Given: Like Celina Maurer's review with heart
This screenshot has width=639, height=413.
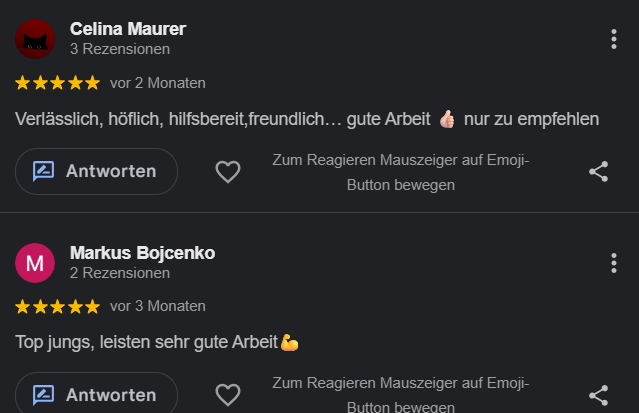Looking at the screenshot, I should (228, 172).
